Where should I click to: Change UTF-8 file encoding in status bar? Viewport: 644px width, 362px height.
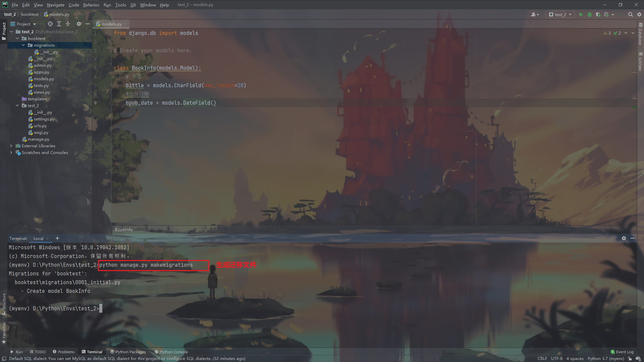point(556,359)
